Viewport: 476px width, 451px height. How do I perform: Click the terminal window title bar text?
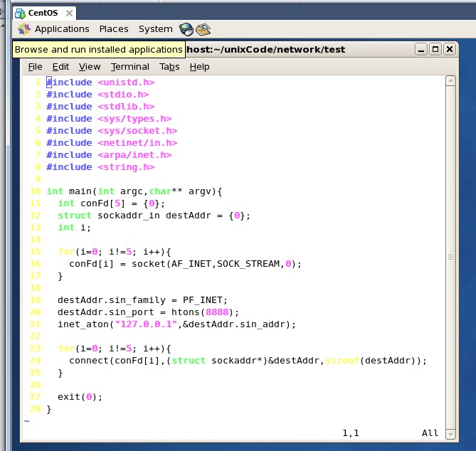point(266,50)
